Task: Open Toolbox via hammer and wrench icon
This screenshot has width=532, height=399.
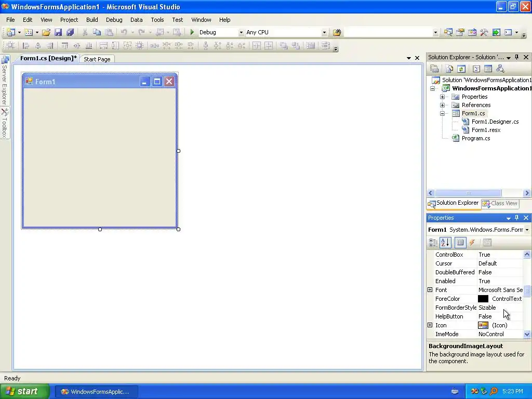Action: pyautogui.click(x=484, y=32)
